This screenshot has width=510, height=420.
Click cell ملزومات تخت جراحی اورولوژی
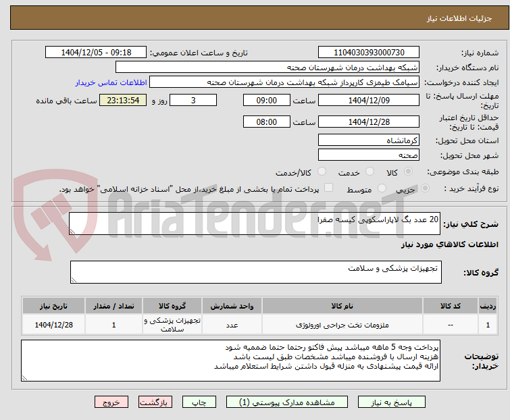pos(342,325)
